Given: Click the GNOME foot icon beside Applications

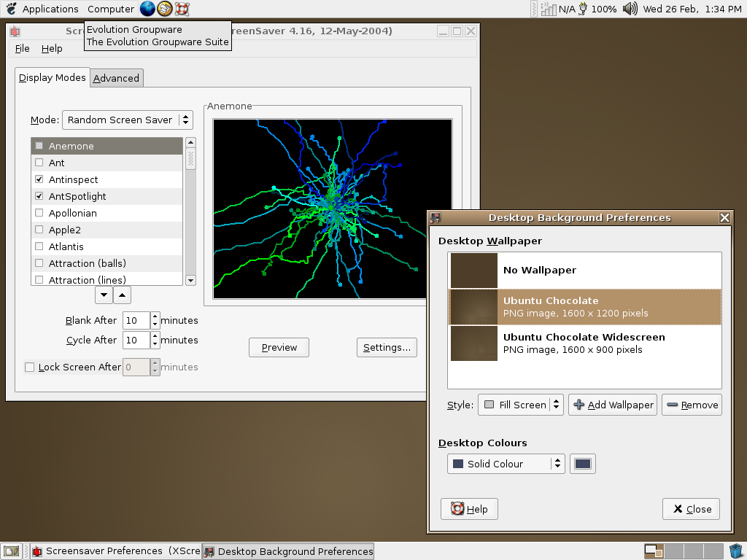Looking at the screenshot, I should pyautogui.click(x=11, y=9).
